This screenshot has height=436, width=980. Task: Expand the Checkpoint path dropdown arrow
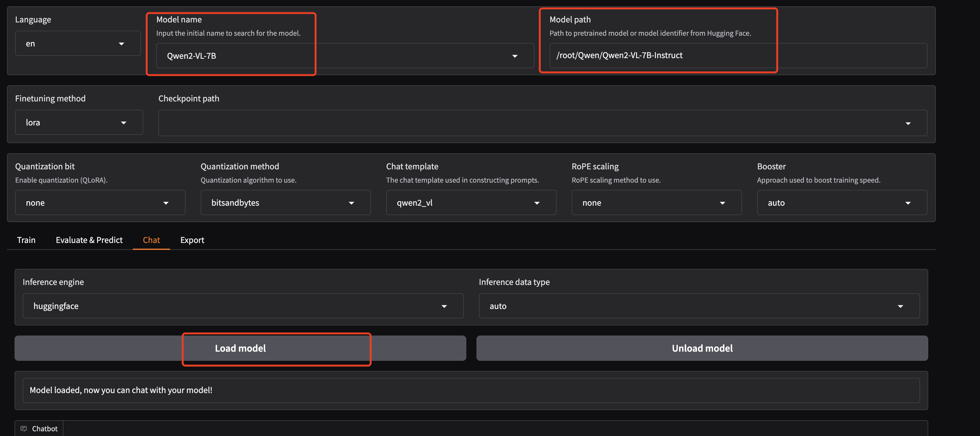pos(908,123)
